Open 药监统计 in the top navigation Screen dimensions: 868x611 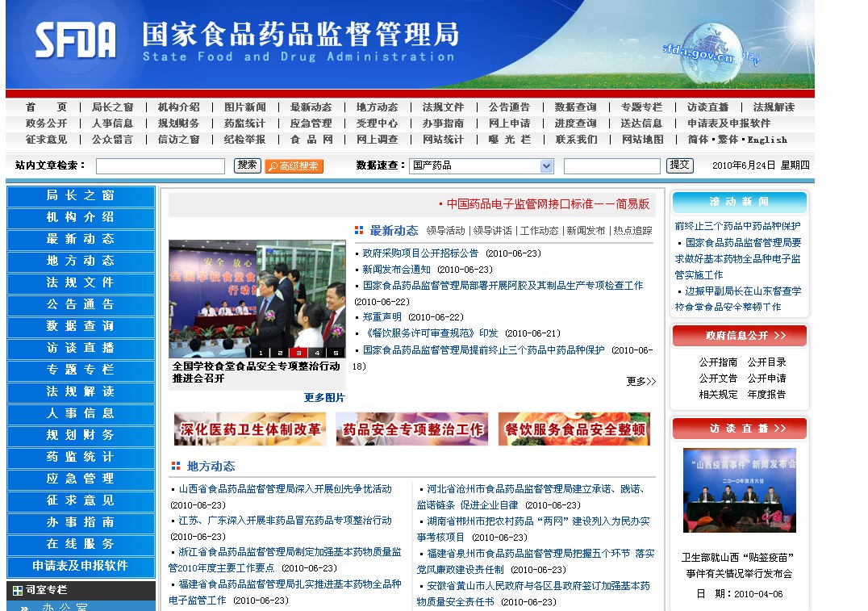pyautogui.click(x=244, y=123)
